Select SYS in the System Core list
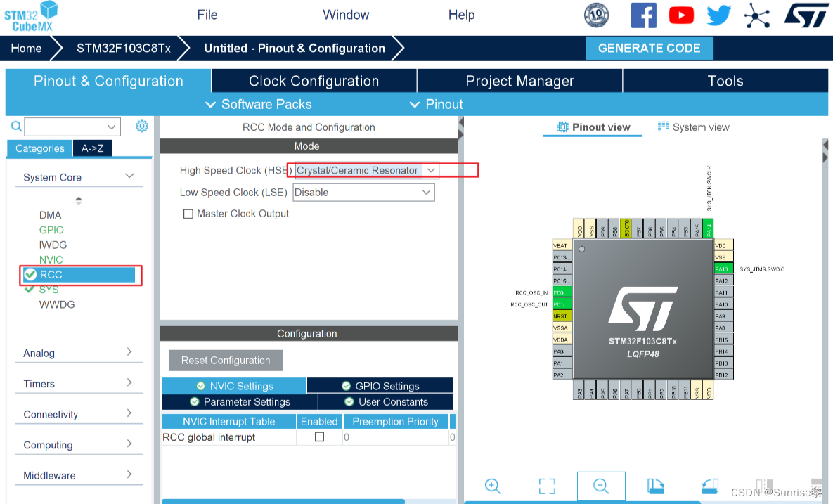Image resolution: width=833 pixels, height=504 pixels. [49, 290]
